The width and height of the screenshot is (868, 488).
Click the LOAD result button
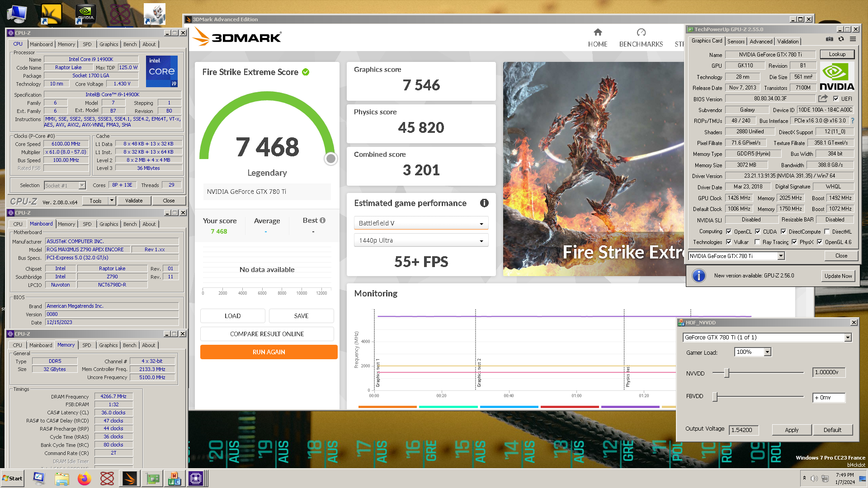pos(232,316)
